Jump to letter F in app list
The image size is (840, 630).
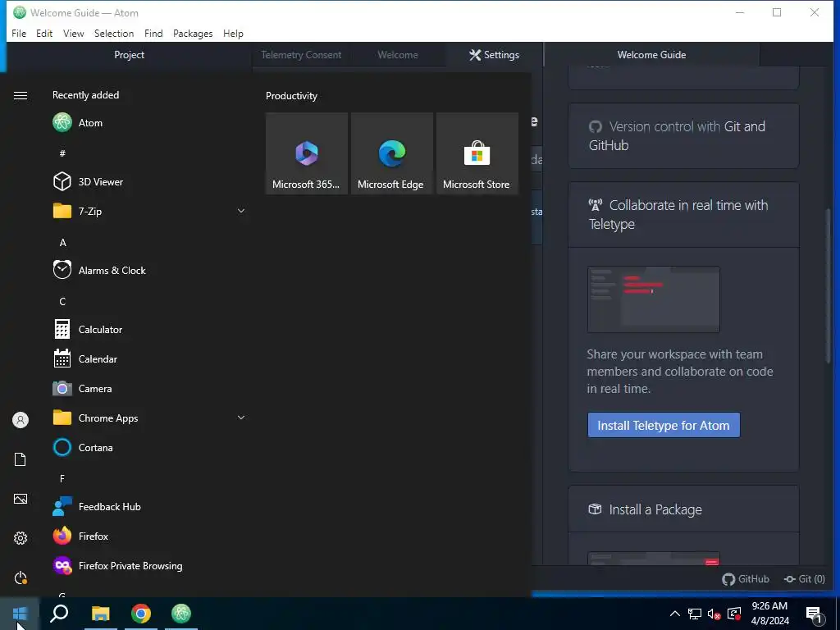point(62,478)
